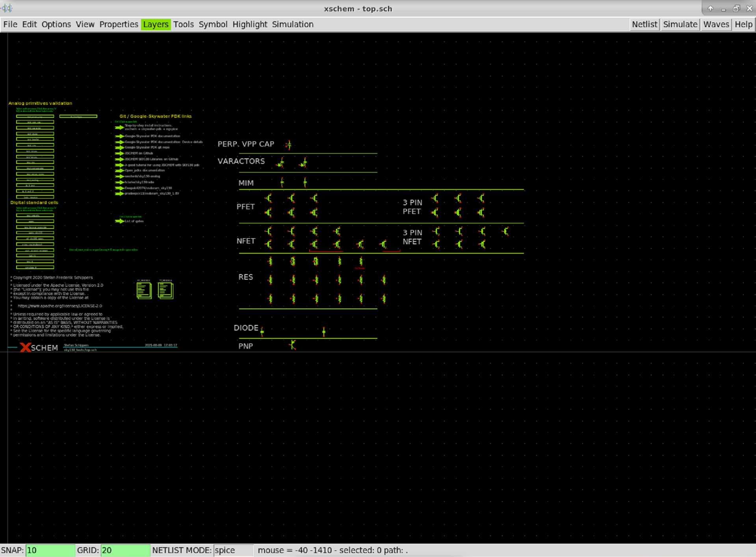Click the mouse coordinates status text
This screenshot has width=756, height=557.
coord(333,550)
